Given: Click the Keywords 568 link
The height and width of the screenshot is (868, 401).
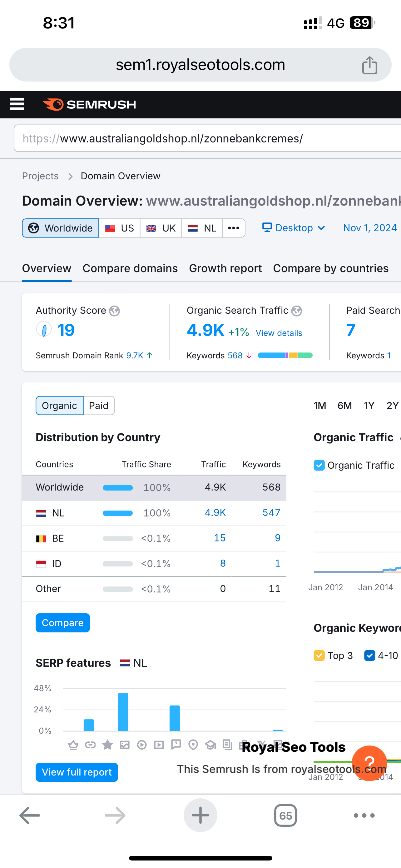Looking at the screenshot, I should 235,356.
